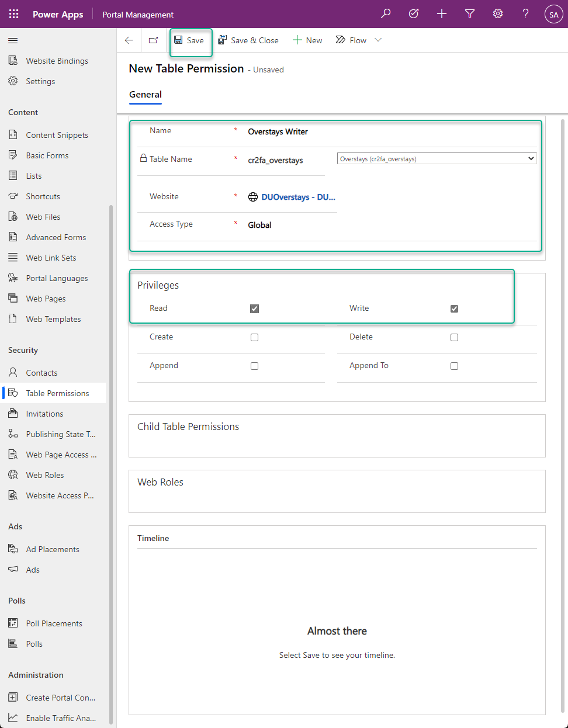The image size is (568, 728).
Task: Click the Shortcuts sidebar icon
Action: [13, 196]
